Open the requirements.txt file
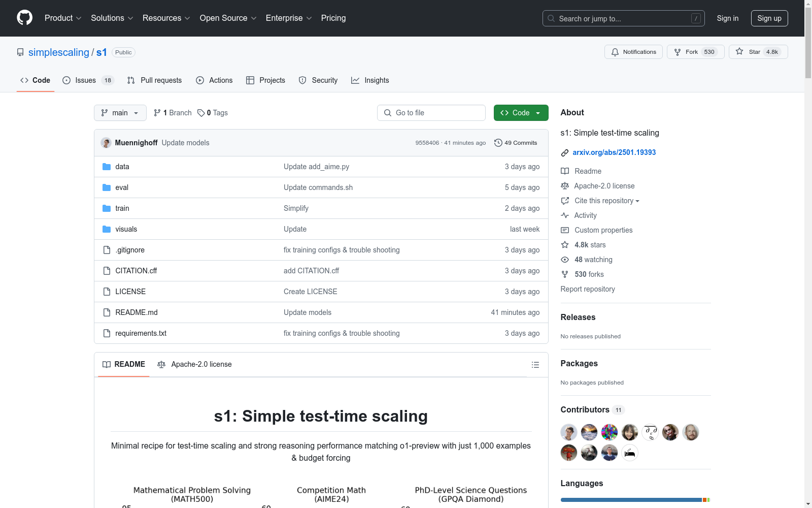 pos(141,333)
